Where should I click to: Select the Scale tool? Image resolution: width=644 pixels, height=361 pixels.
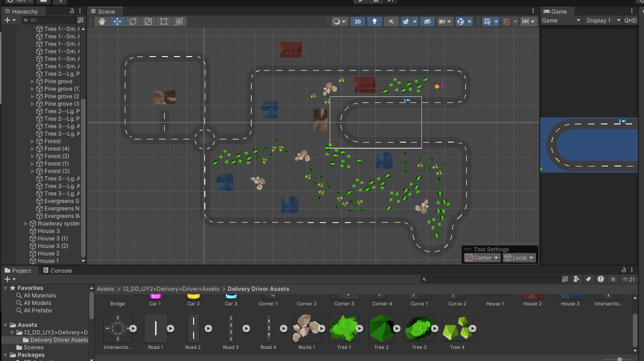(x=148, y=22)
